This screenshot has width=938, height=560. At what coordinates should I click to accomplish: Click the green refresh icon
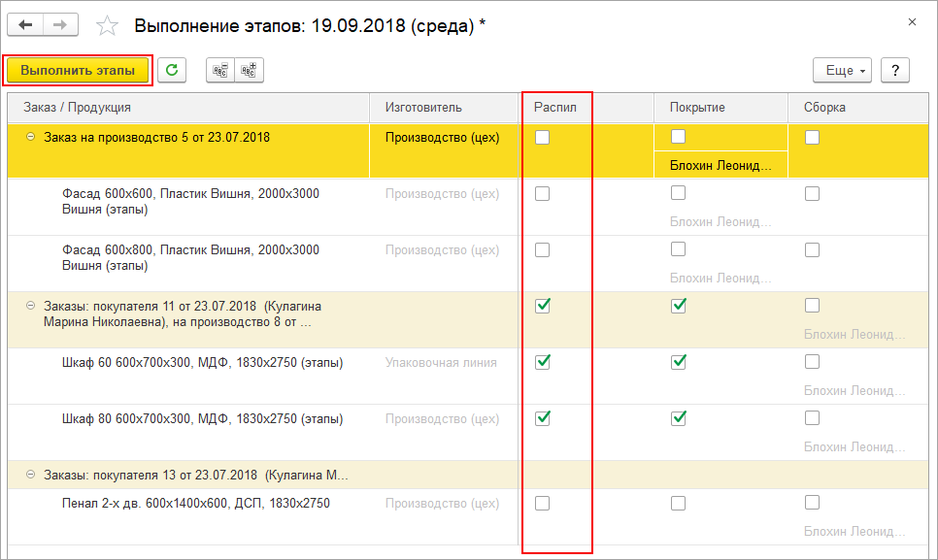coord(172,70)
